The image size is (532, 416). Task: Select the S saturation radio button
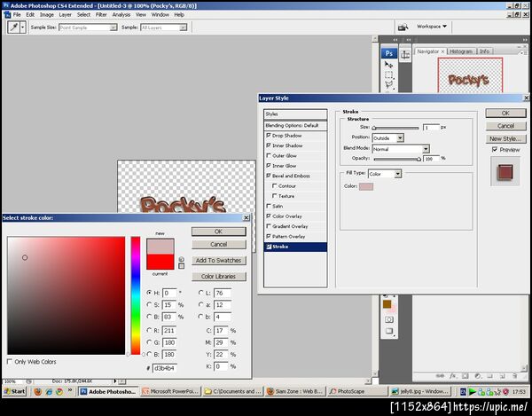click(149, 304)
